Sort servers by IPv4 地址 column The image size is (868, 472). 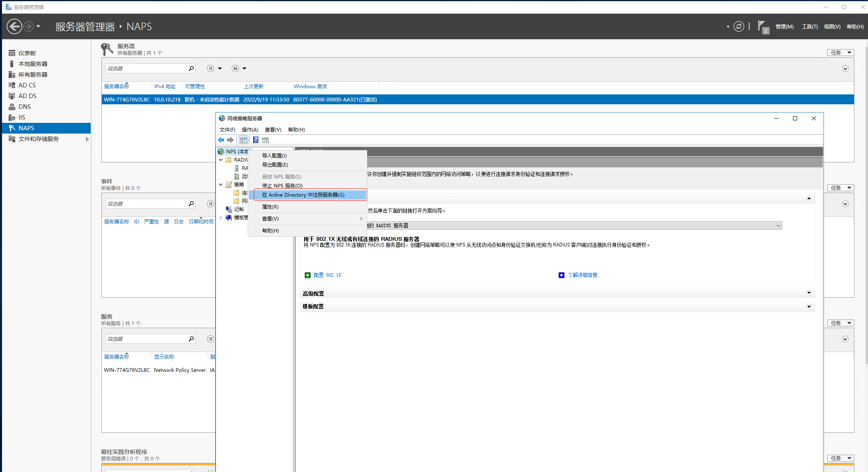tap(165, 87)
